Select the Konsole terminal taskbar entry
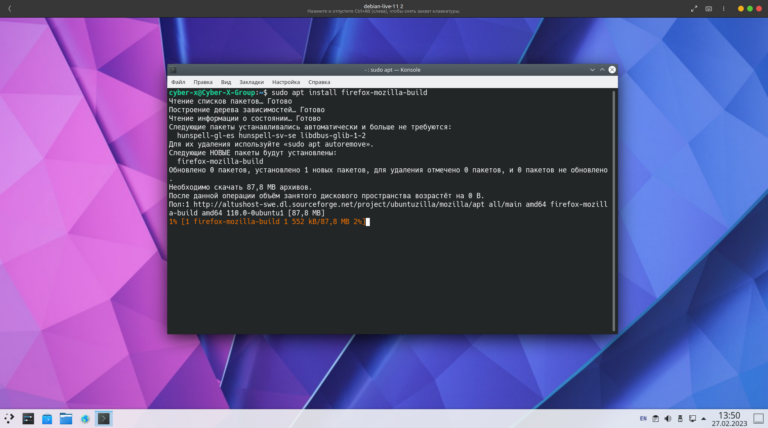The image size is (768, 428). pyautogui.click(x=103, y=419)
